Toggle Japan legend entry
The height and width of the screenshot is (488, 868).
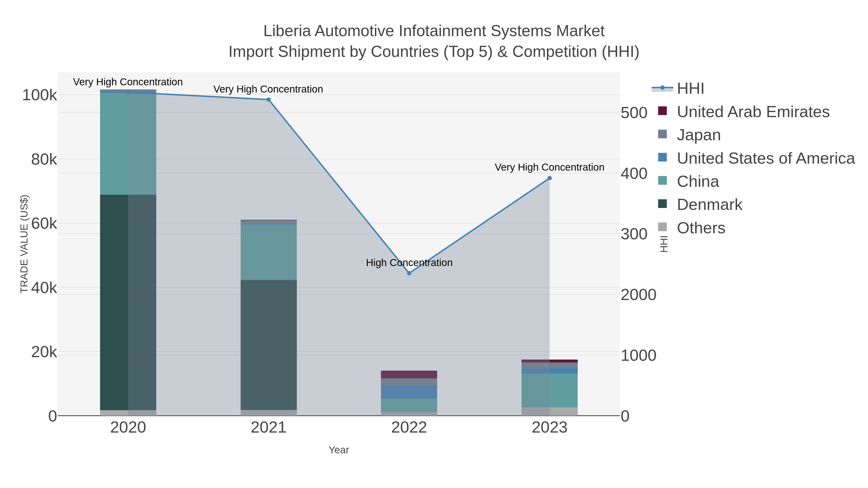pos(689,135)
